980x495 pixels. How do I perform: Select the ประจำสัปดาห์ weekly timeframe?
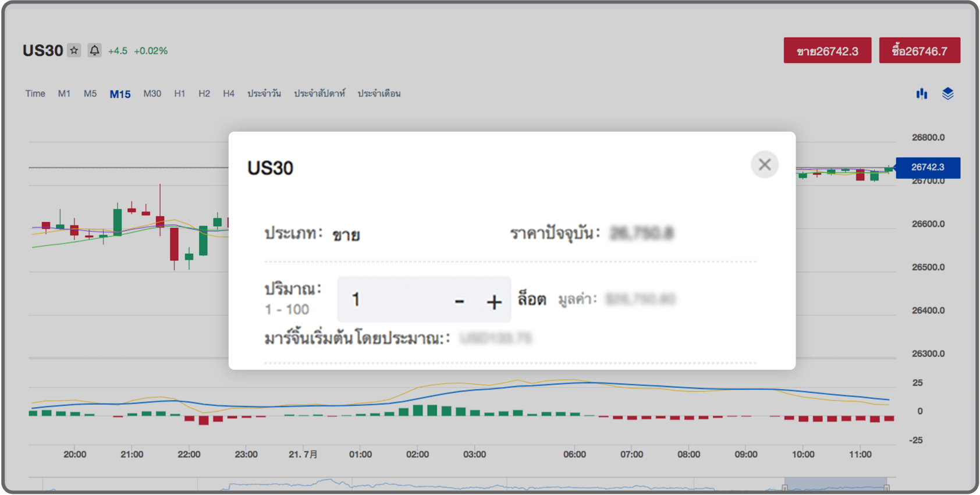click(319, 94)
